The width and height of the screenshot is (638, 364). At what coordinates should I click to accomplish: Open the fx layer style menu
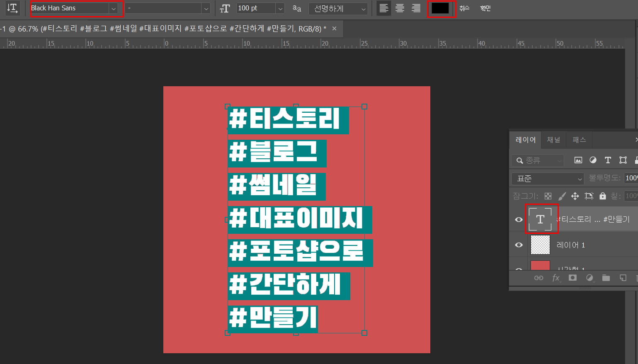point(556,278)
